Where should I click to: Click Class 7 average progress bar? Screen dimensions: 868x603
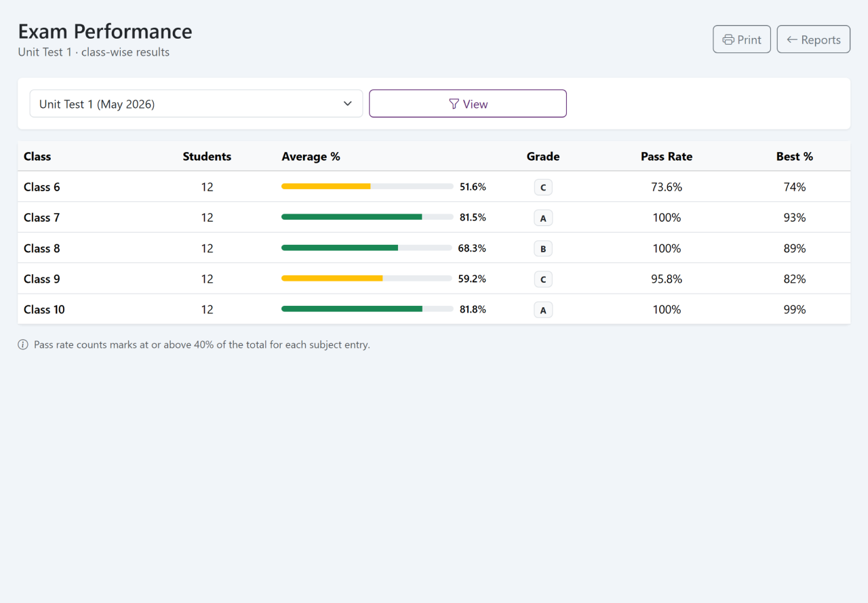coord(367,217)
